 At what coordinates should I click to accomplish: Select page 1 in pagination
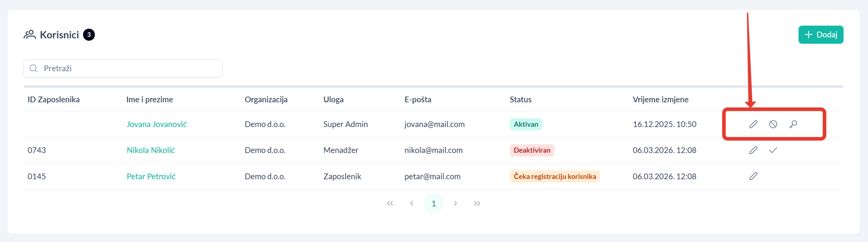[x=433, y=203]
